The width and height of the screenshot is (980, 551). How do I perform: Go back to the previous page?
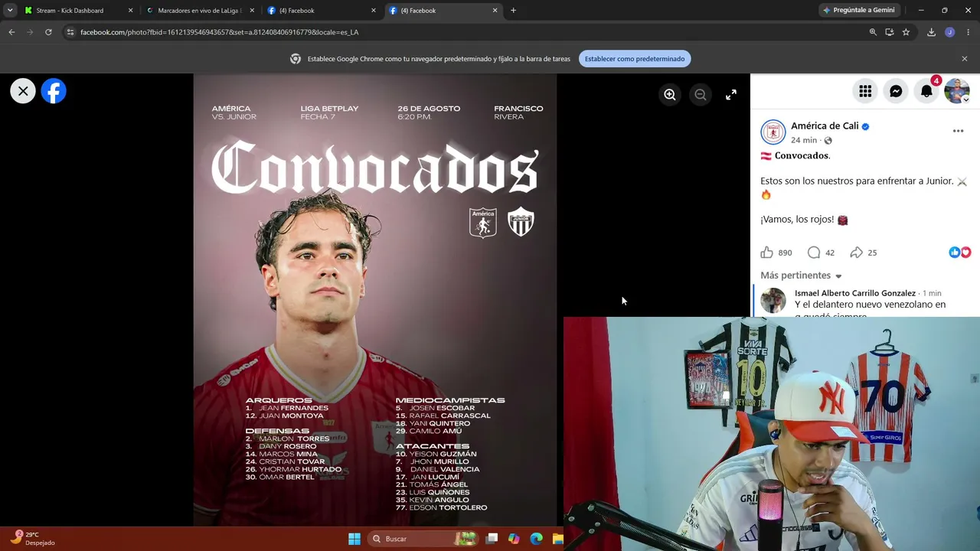click(x=11, y=32)
